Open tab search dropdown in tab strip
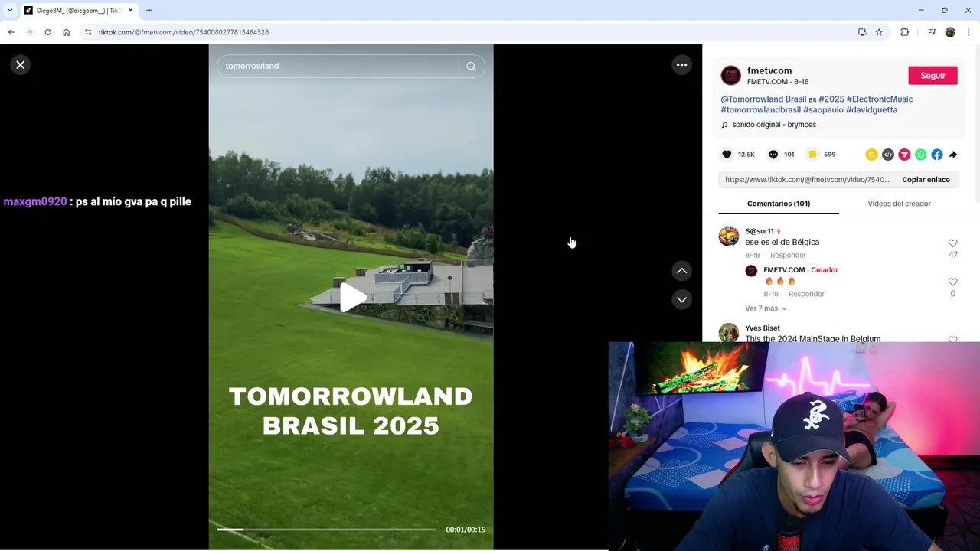Image resolution: width=980 pixels, height=551 pixels. [9, 11]
